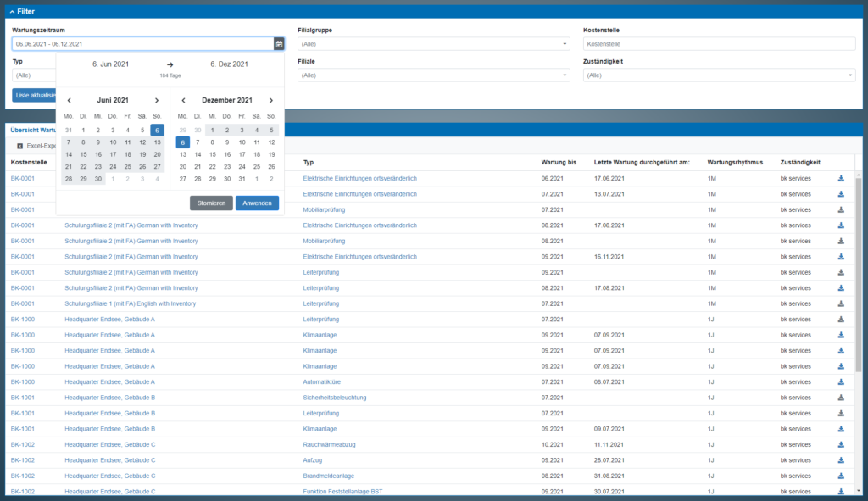Click the Letzte Wartung durchgeführt am column header
The width and height of the screenshot is (868, 501).
point(642,162)
